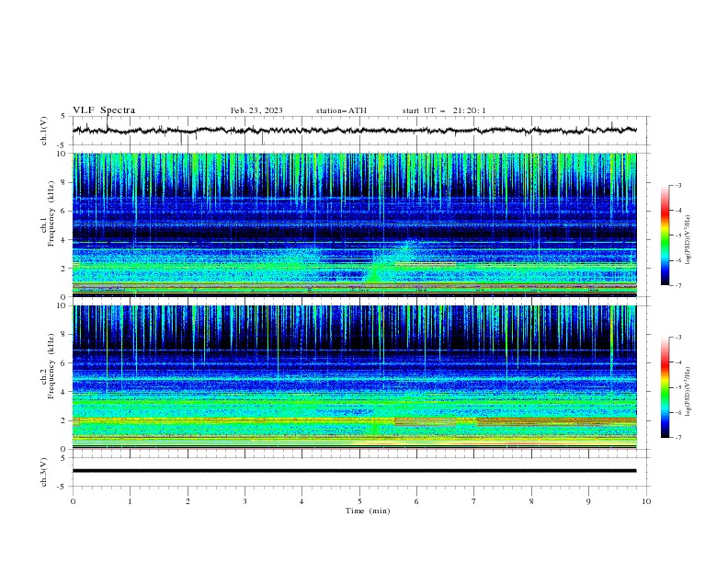Click the time axis tick label '9'
Image resolution: width=728 pixels, height=563 pixels.
tap(588, 501)
